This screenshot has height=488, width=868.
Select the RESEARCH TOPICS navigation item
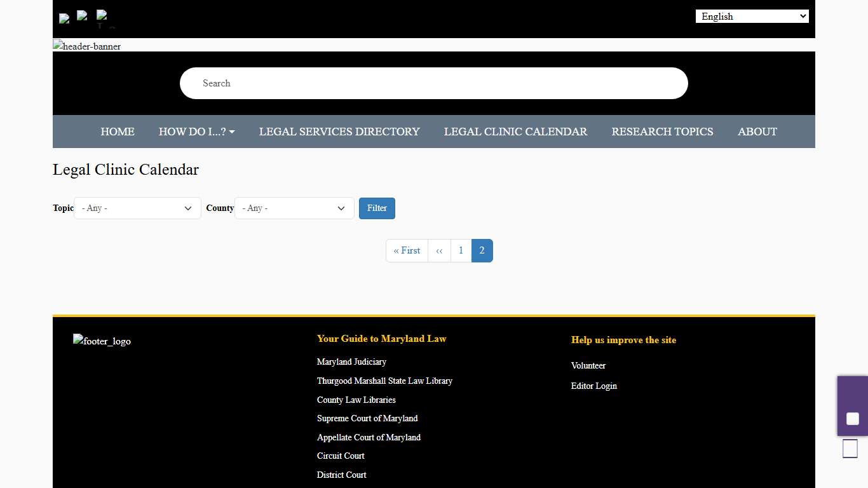(662, 132)
